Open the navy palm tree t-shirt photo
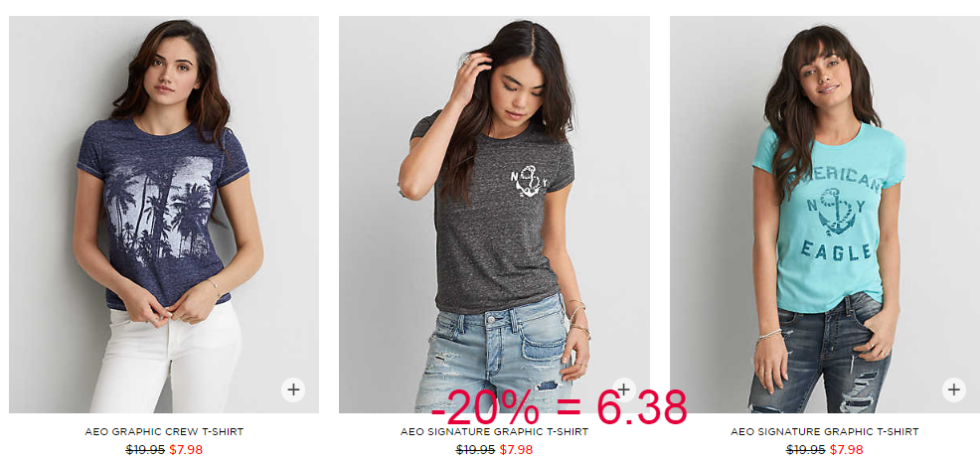 coord(164,215)
